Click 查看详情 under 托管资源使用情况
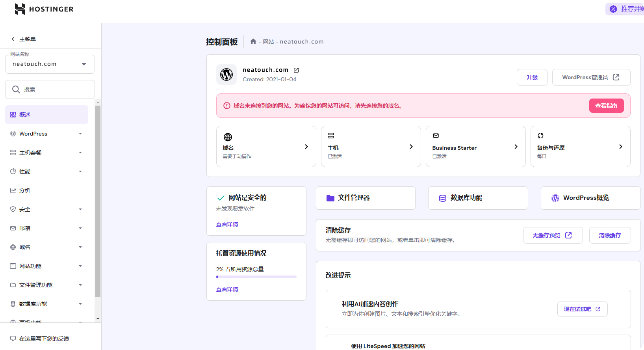Viewport: 644px width, 350px height. coord(227,289)
